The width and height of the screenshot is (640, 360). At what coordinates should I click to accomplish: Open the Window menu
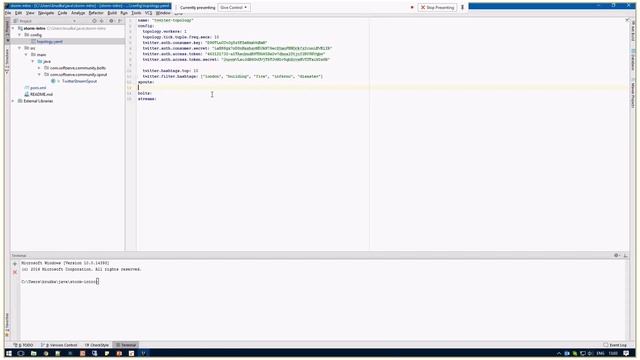163,13
